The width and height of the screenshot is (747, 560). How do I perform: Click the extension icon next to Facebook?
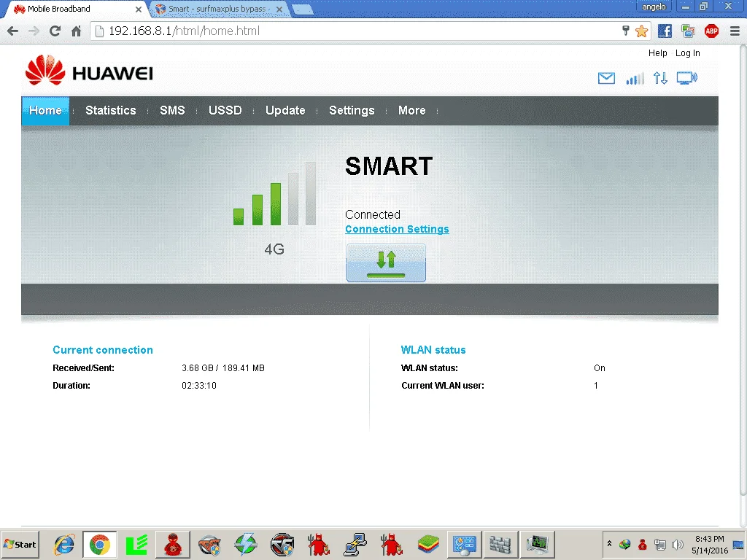(x=688, y=31)
